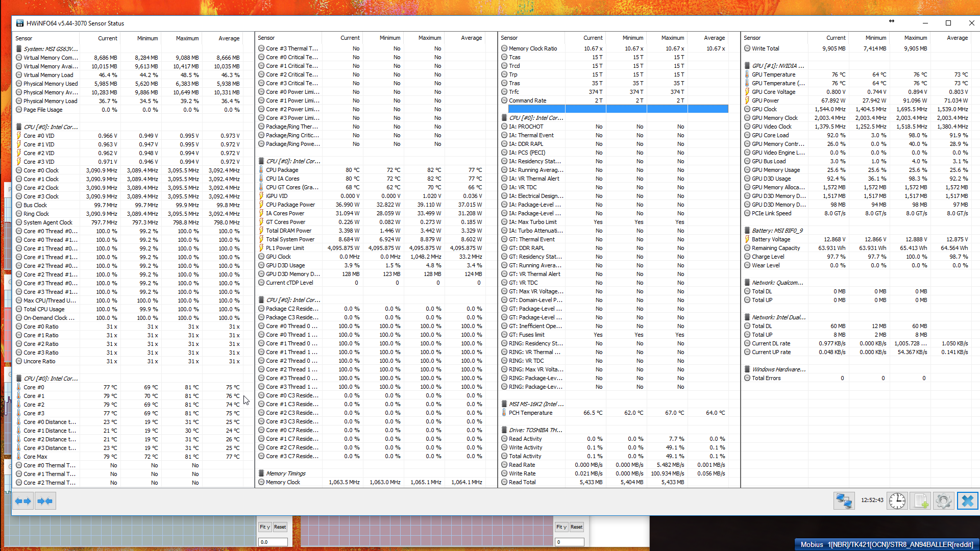The width and height of the screenshot is (980, 551).
Task: Click lightning icon beside Core #0 VID
Action: tap(19, 136)
